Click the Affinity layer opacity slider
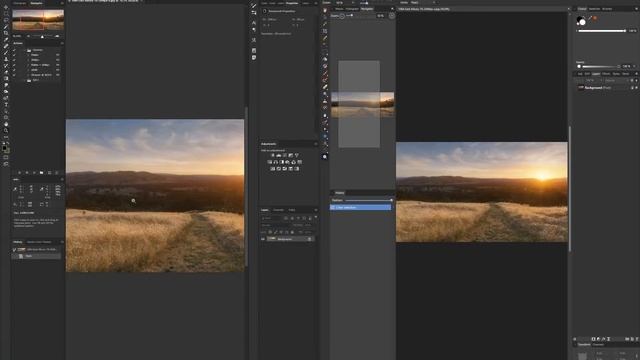The width and height of the screenshot is (640, 360). [600, 67]
